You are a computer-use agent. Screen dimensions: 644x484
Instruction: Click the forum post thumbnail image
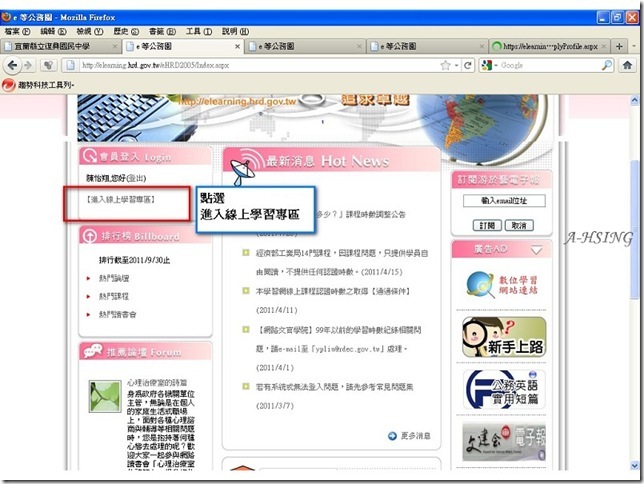(105, 396)
